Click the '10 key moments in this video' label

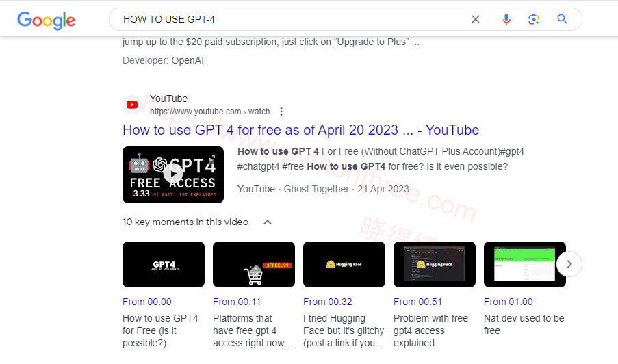[x=185, y=222]
